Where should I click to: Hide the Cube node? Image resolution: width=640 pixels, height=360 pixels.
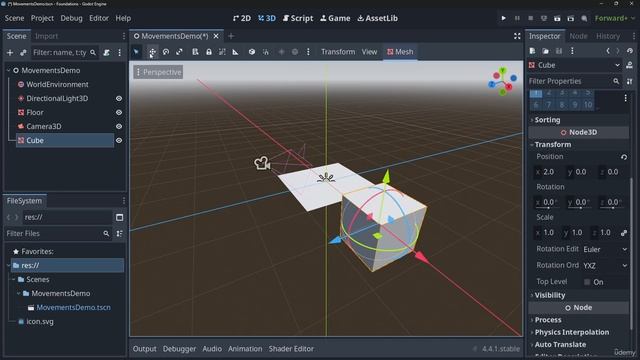119,140
